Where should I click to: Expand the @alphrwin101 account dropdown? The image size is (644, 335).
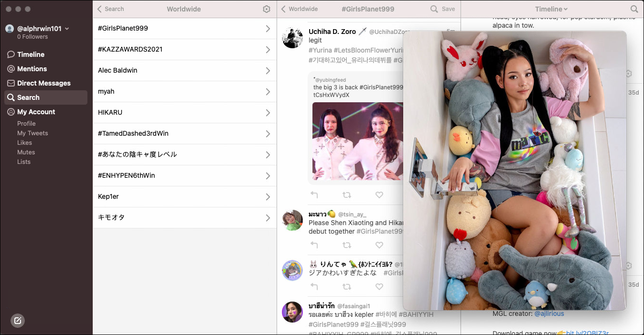click(67, 29)
